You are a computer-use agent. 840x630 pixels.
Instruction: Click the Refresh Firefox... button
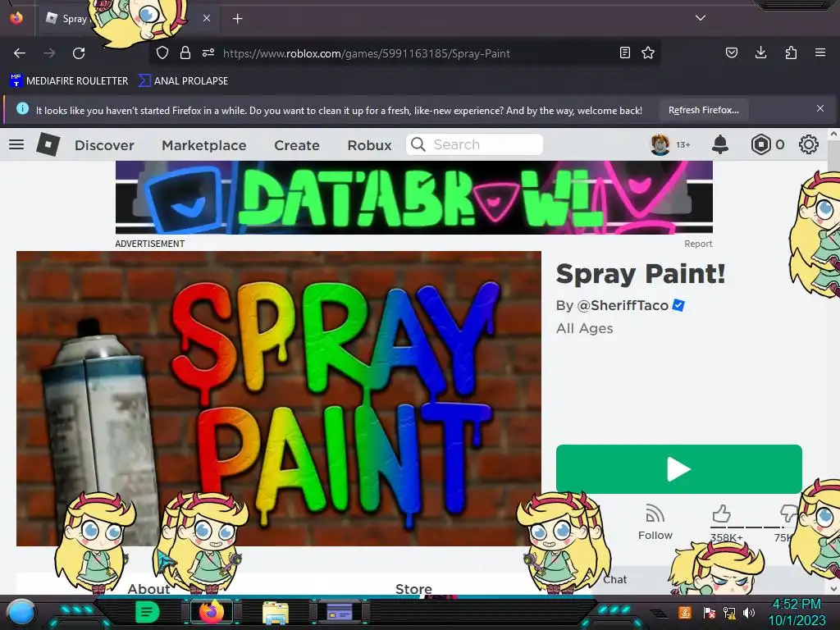click(x=703, y=110)
